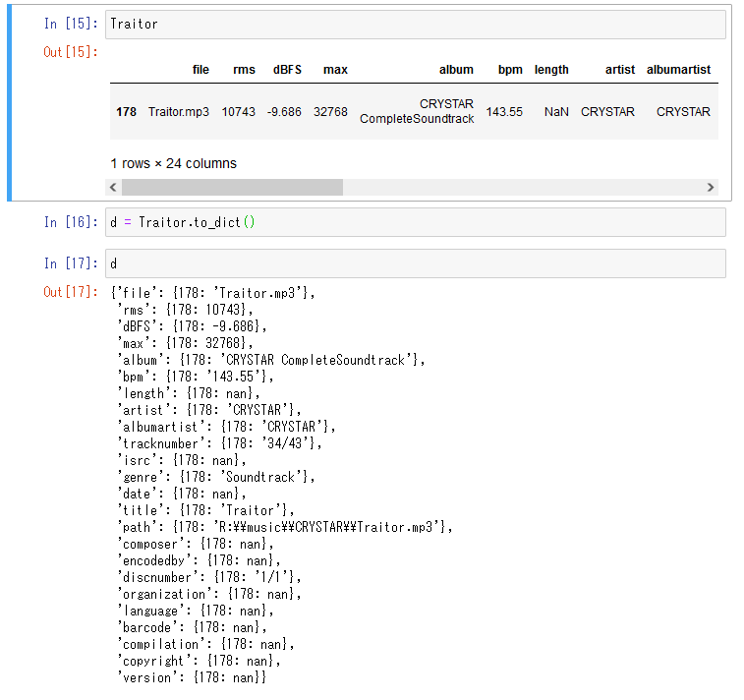Screen dimensions: 744x700
Task: Click the right arrow of horizontal scrollbar
Action: (x=711, y=187)
